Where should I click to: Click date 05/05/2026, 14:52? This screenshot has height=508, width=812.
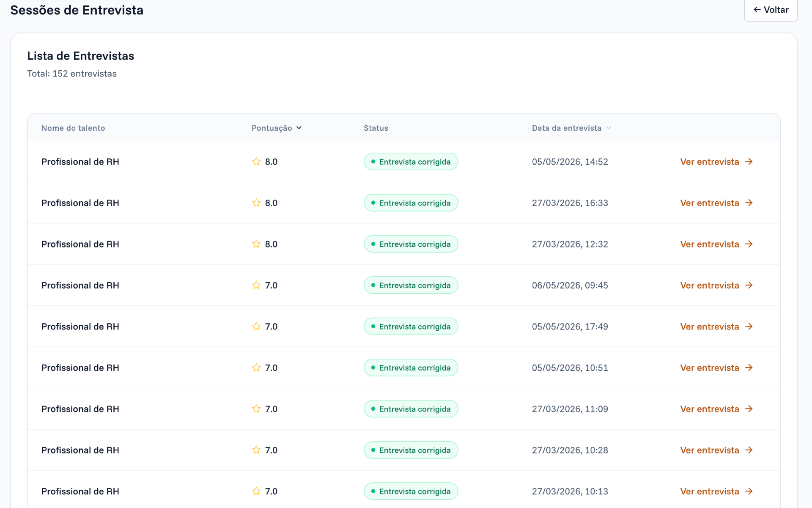[x=570, y=162]
